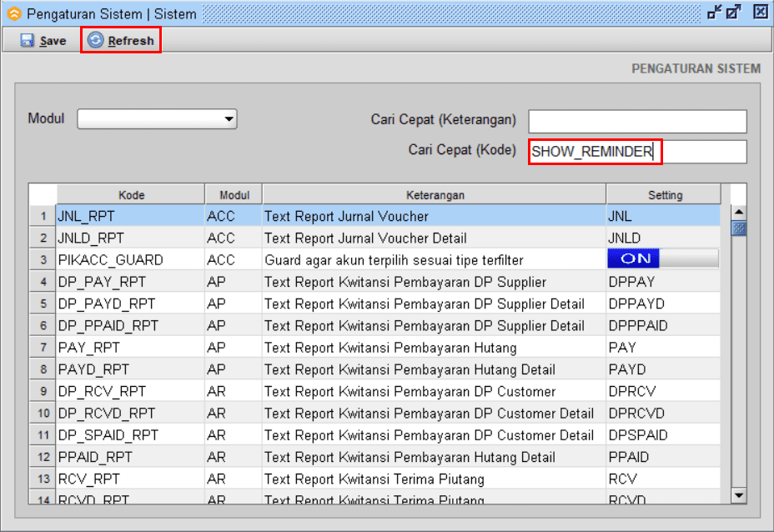The image size is (774, 532).
Task: Select the DP_PAYD_RPT code cell
Action: coord(130,304)
